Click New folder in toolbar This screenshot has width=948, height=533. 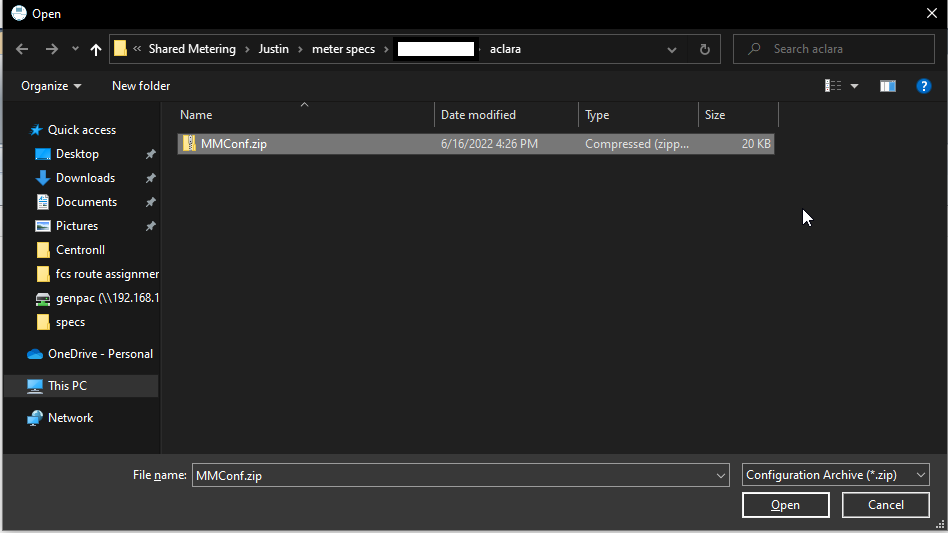[x=141, y=86]
